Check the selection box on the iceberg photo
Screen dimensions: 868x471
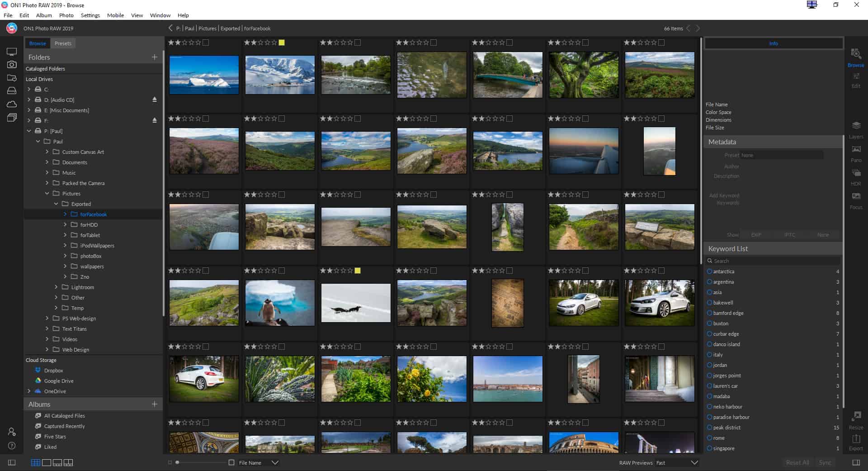click(206, 43)
